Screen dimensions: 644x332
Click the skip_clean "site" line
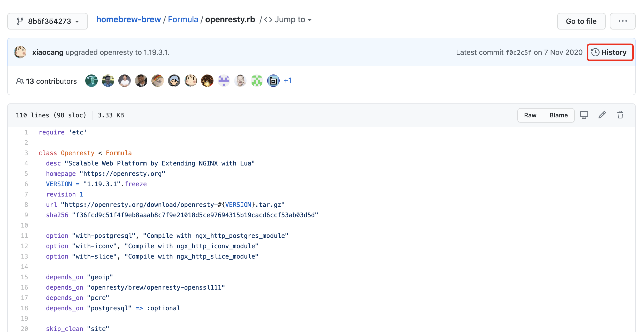click(x=78, y=329)
